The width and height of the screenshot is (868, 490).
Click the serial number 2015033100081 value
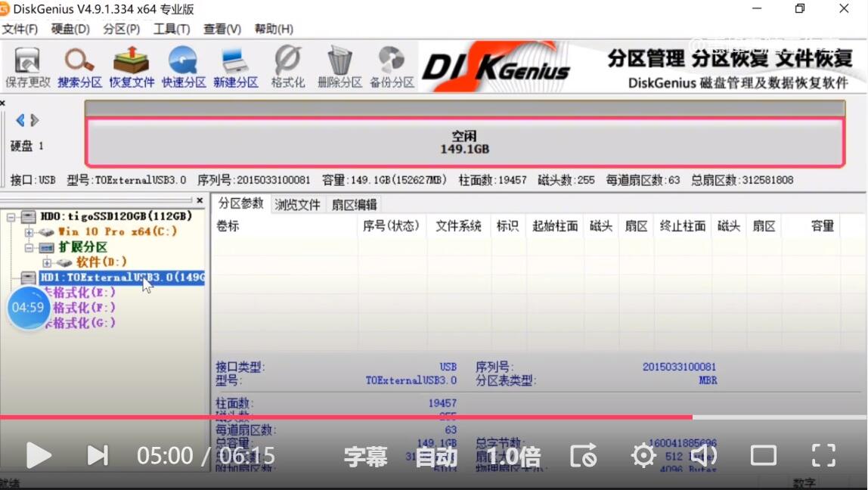679,367
